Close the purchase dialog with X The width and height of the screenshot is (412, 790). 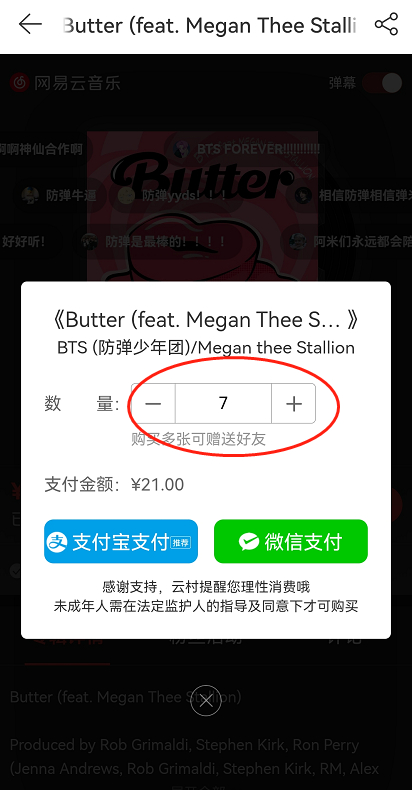tap(206, 701)
